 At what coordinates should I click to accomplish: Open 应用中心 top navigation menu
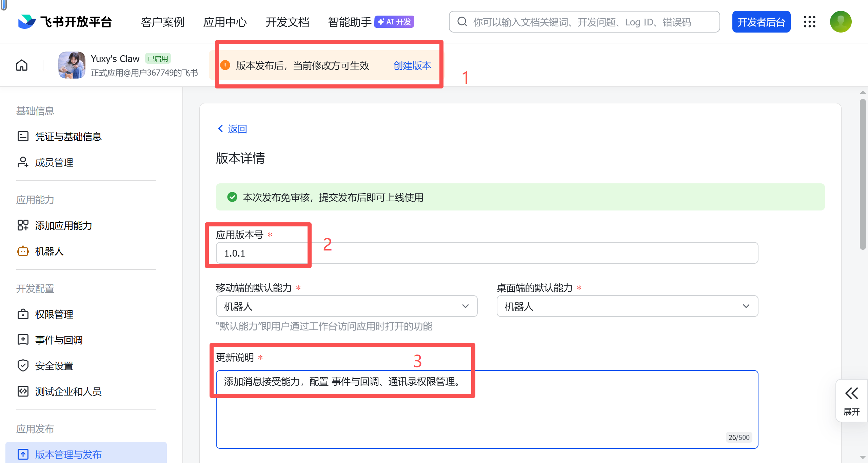225,22
